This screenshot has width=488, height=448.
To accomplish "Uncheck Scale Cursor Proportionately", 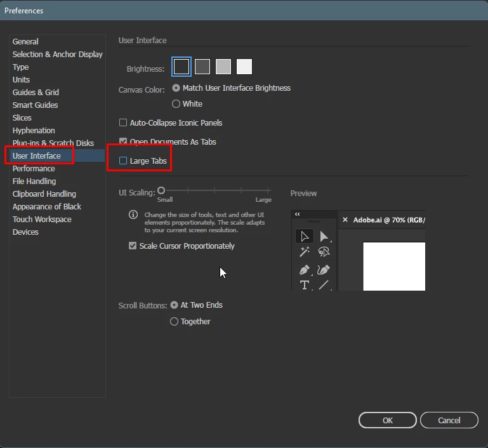I will 133,246.
